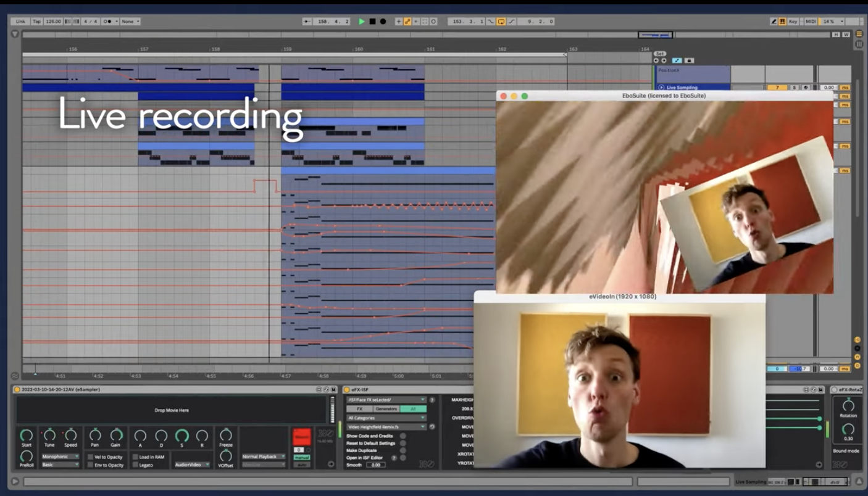Viewport: 868px width, 496px height.
Task: Toggle Vel to Opacity in eSampler
Action: [x=90, y=456]
